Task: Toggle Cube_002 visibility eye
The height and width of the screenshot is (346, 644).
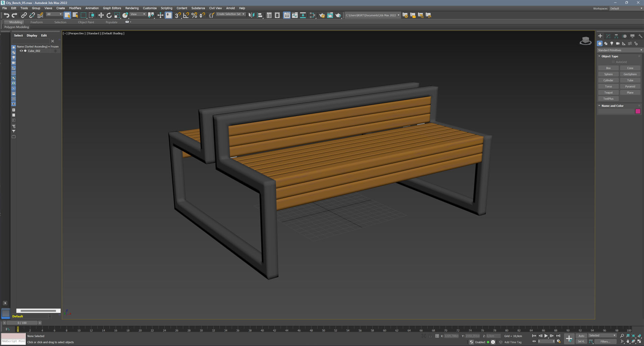Action: tap(21, 51)
